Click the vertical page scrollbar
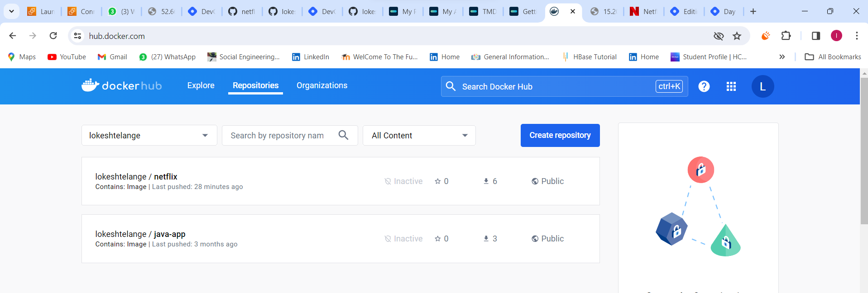The image size is (868, 293). (x=864, y=151)
